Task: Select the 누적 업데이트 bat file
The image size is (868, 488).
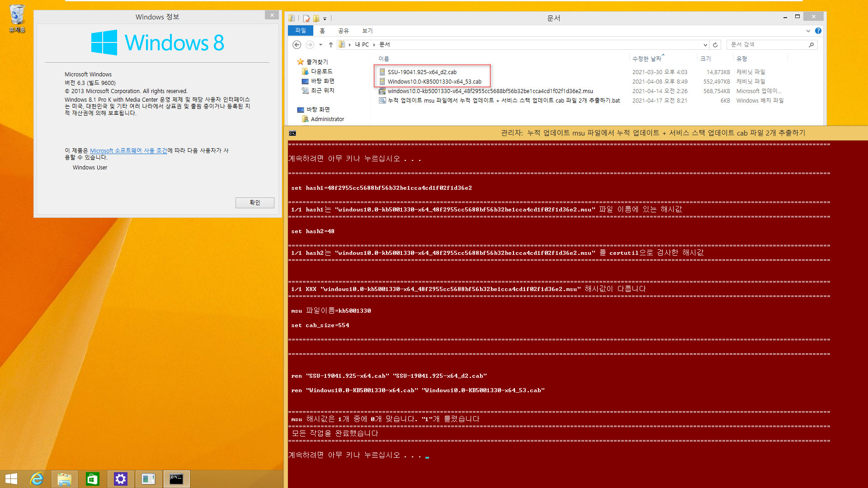Action: (x=504, y=101)
